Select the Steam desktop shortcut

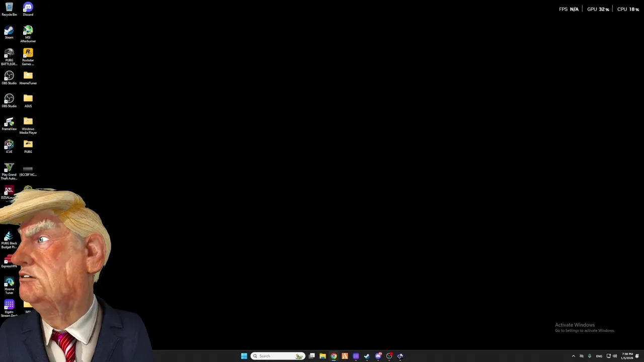pos(9,32)
